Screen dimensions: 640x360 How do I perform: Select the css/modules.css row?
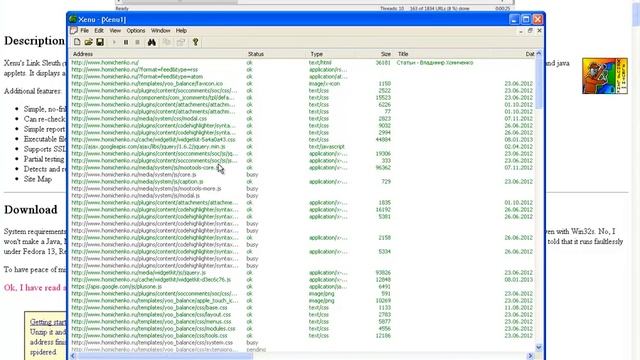click(x=302, y=329)
